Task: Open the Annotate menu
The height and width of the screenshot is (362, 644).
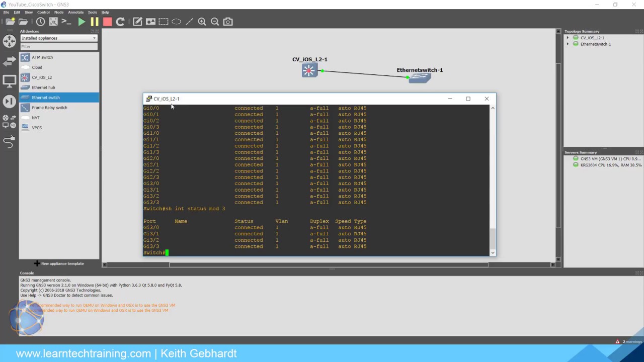Action: 76,12
